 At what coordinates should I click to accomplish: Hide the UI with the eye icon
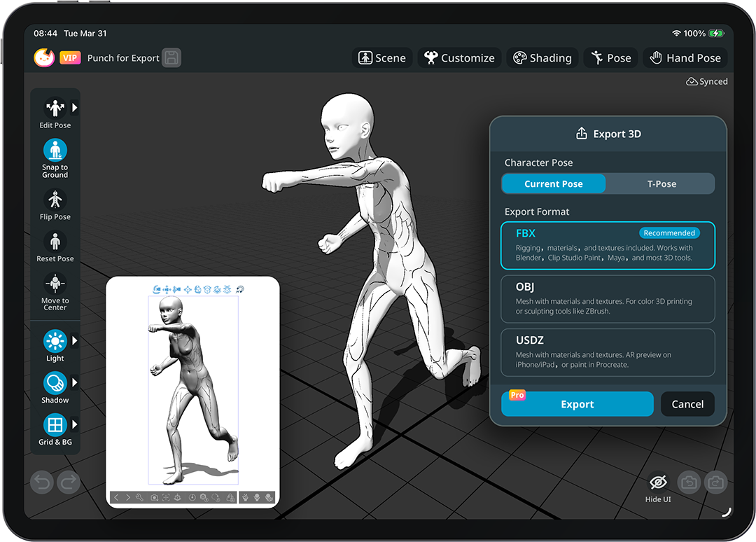coord(657,482)
